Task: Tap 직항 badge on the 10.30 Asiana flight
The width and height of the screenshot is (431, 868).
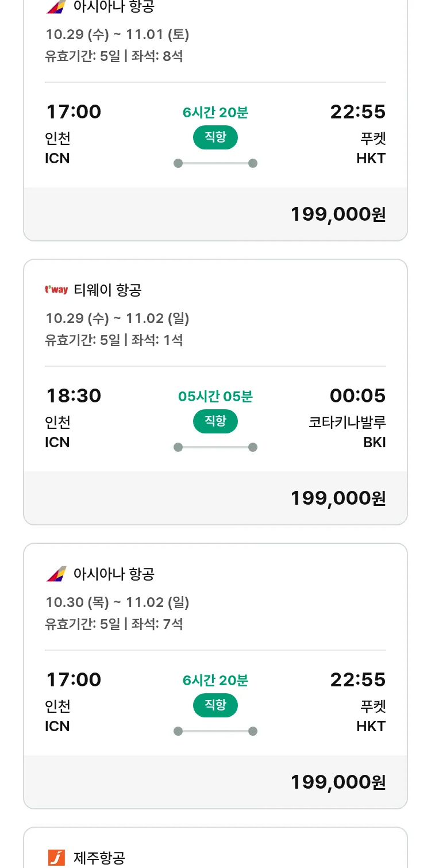Action: click(x=215, y=705)
